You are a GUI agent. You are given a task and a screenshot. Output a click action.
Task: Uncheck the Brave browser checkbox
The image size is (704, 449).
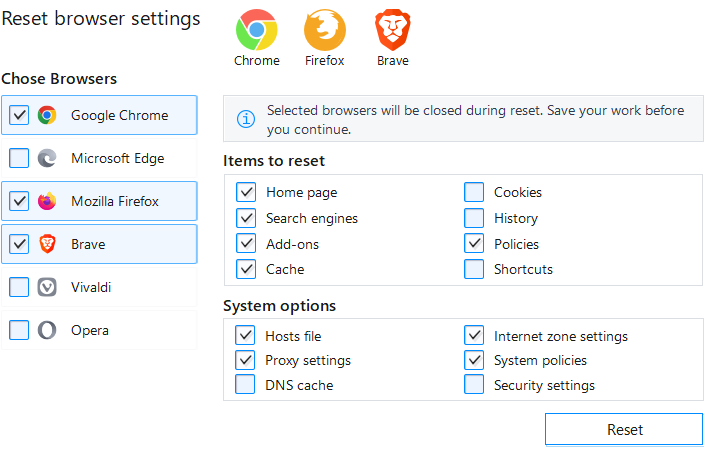[x=19, y=244]
